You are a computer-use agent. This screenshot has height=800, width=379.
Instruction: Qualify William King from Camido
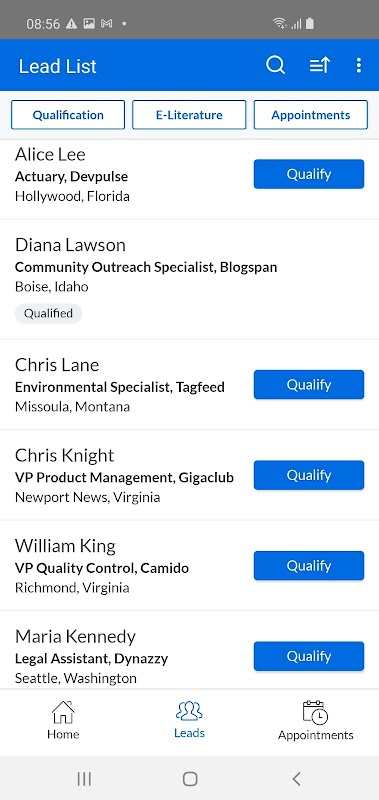[309, 566]
